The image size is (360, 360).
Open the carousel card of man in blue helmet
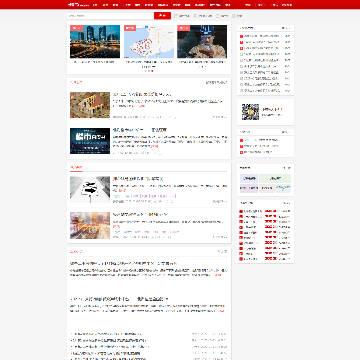point(202,42)
